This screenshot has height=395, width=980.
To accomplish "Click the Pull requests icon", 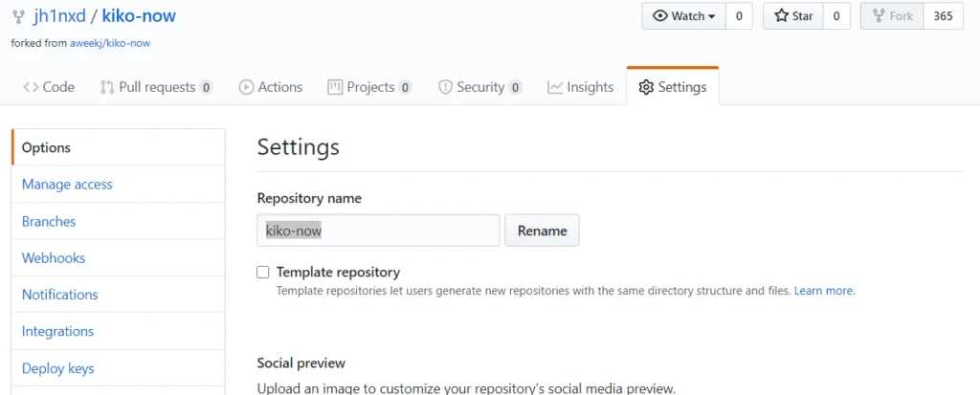I will [x=107, y=87].
